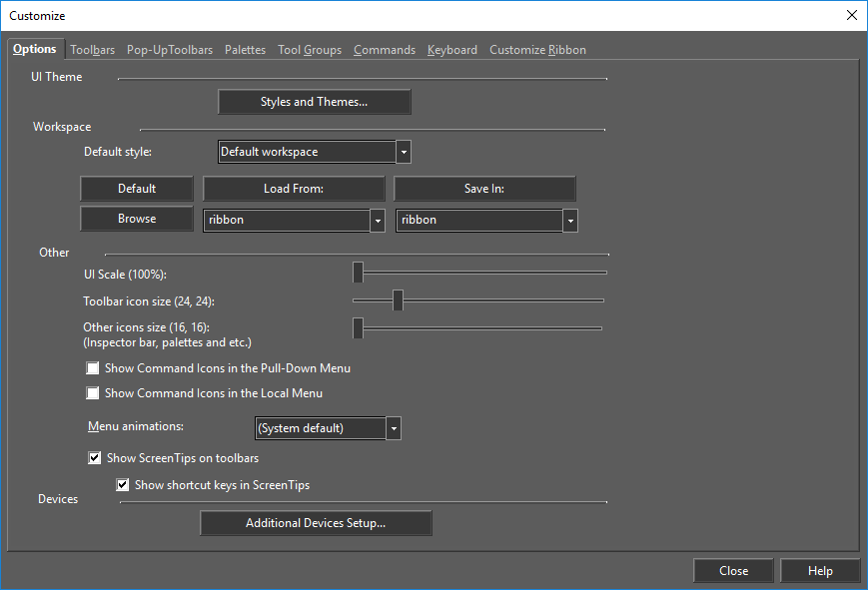Uncheck Show shortcut keys in ScreenTips
868x590 pixels.
tap(123, 485)
